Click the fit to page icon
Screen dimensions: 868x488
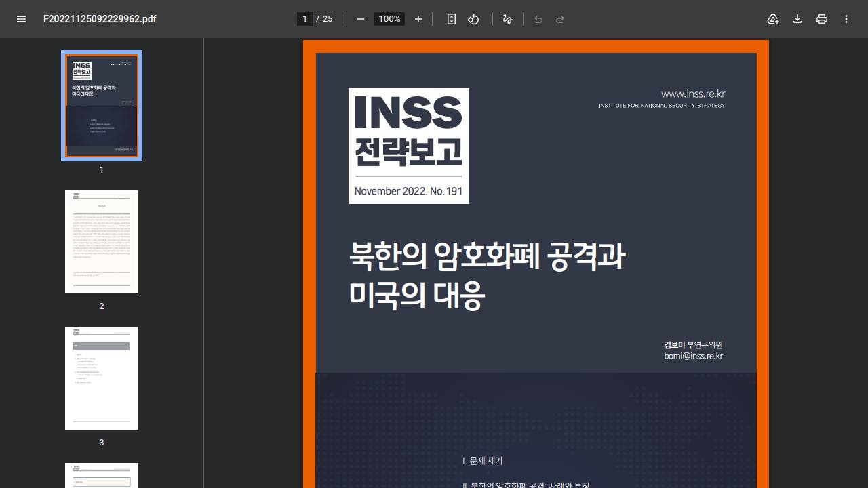[x=452, y=19]
